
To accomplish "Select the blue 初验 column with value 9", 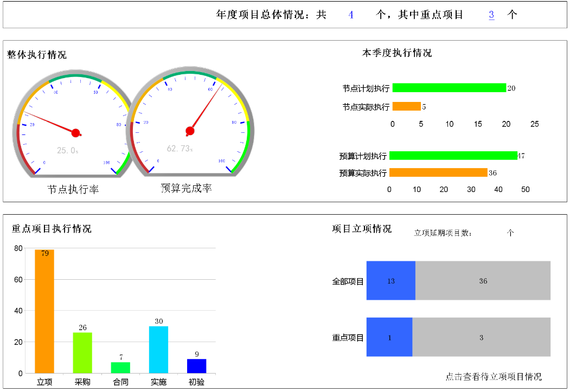I will tap(196, 366).
